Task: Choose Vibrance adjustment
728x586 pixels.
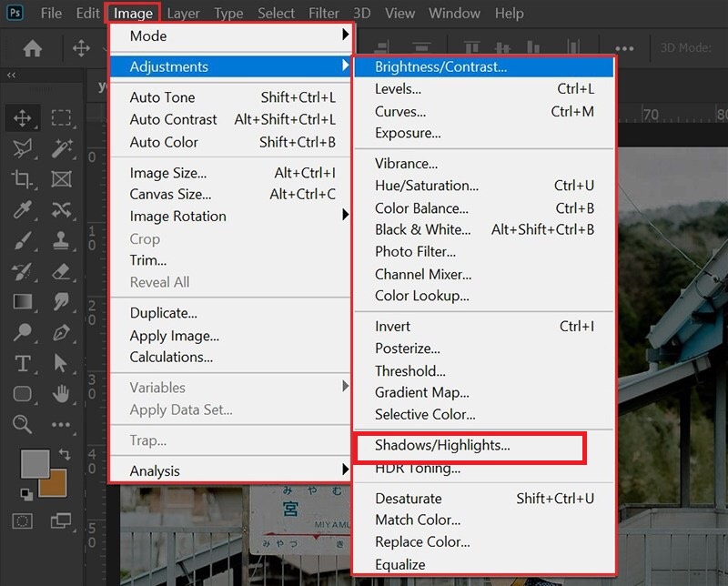Action: (x=484, y=164)
